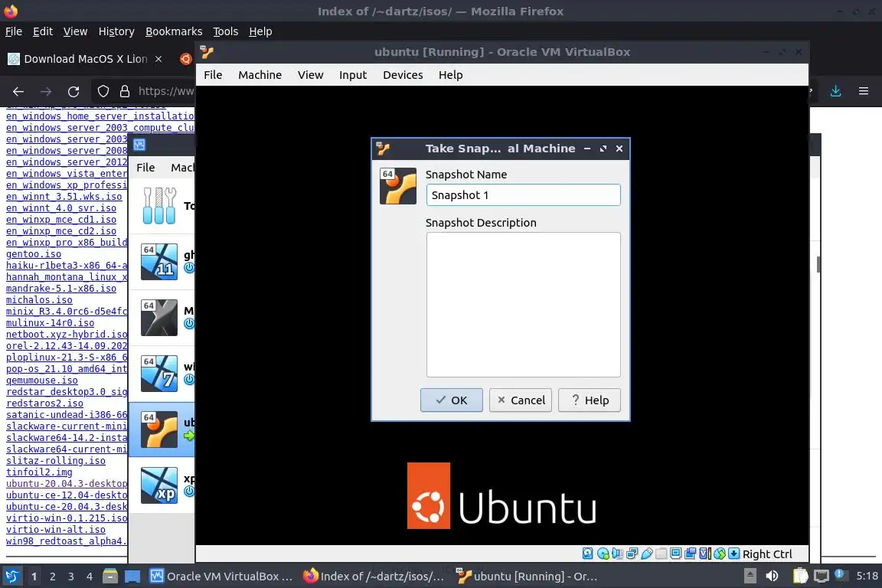Image resolution: width=882 pixels, height=588 pixels.
Task: Select the macOS VM icon
Action: click(x=159, y=318)
